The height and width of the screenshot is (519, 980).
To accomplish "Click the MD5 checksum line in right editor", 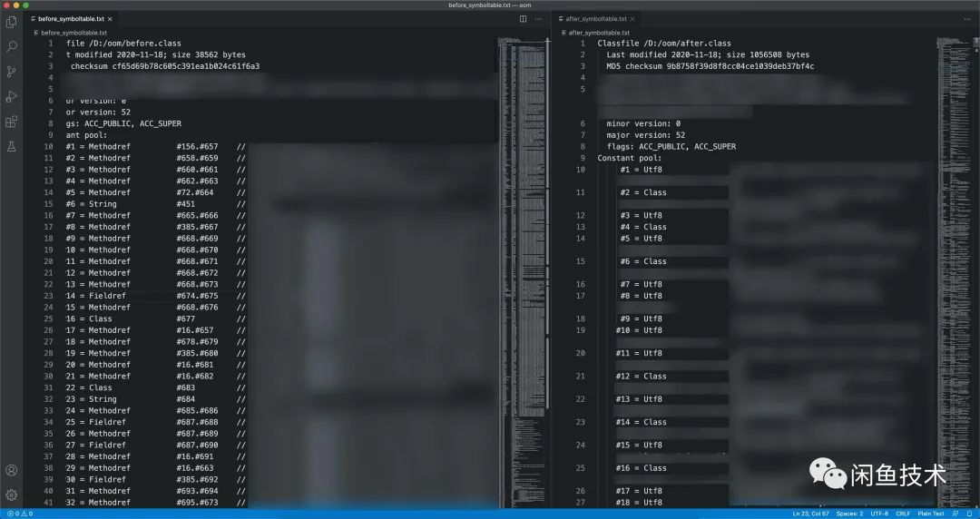I will (x=710, y=66).
